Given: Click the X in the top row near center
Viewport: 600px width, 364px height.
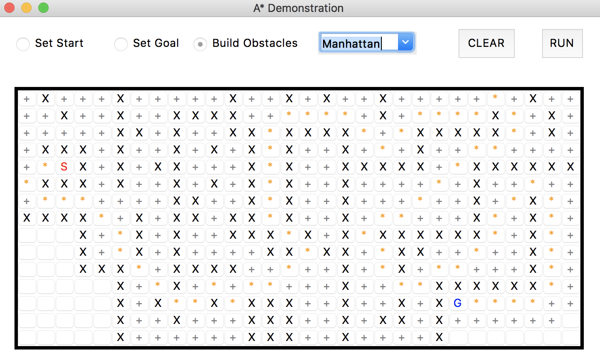Looking at the screenshot, I should [x=289, y=98].
